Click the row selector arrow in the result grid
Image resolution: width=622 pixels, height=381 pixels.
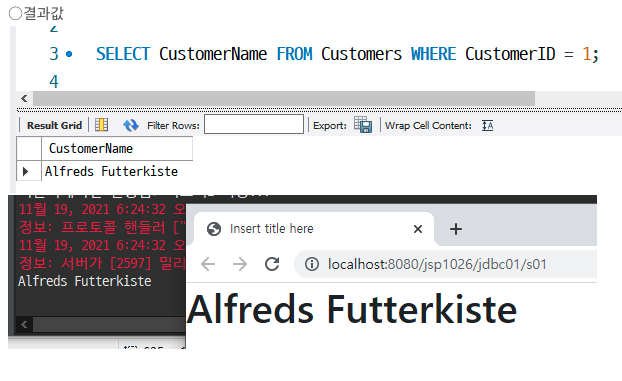(x=26, y=171)
